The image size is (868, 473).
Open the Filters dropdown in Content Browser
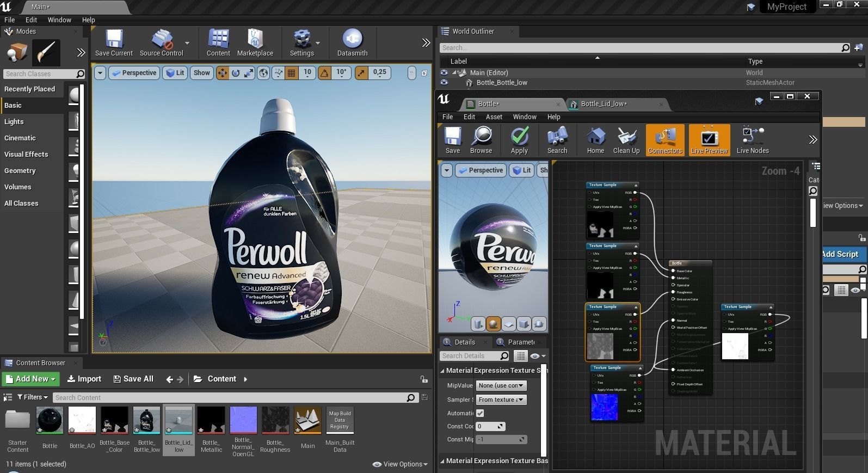[33, 397]
